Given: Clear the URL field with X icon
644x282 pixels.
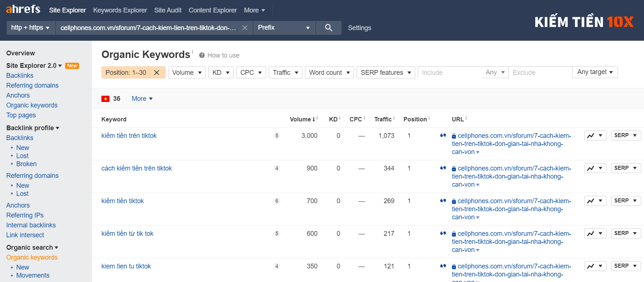Looking at the screenshot, I should coord(245,28).
